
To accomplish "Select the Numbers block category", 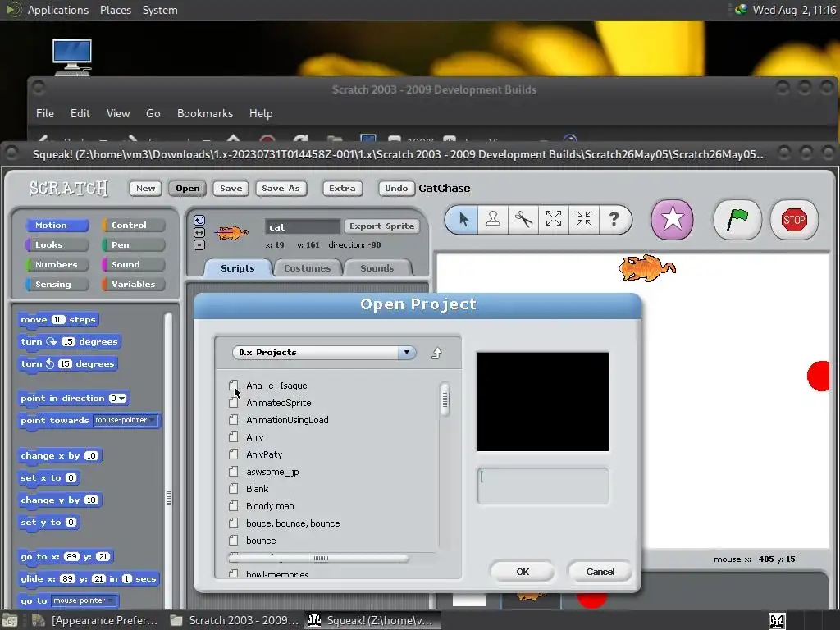I will (57, 265).
